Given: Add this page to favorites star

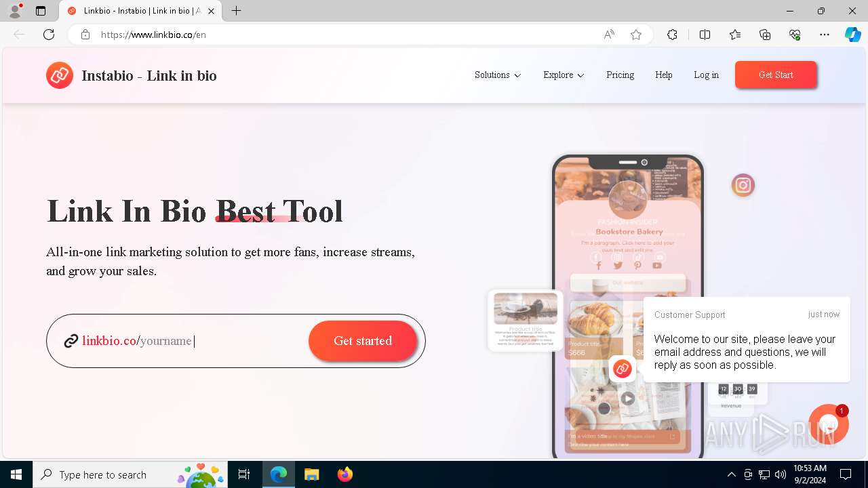Looking at the screenshot, I should click(x=636, y=35).
